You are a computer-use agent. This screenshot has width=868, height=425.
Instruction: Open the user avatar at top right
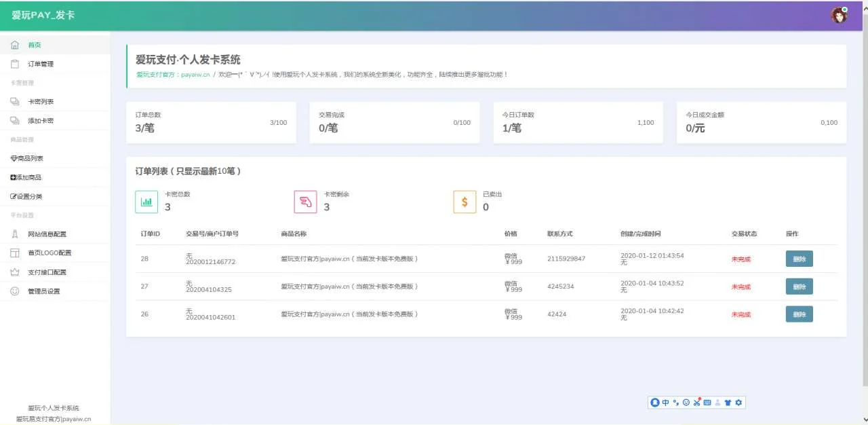(839, 16)
